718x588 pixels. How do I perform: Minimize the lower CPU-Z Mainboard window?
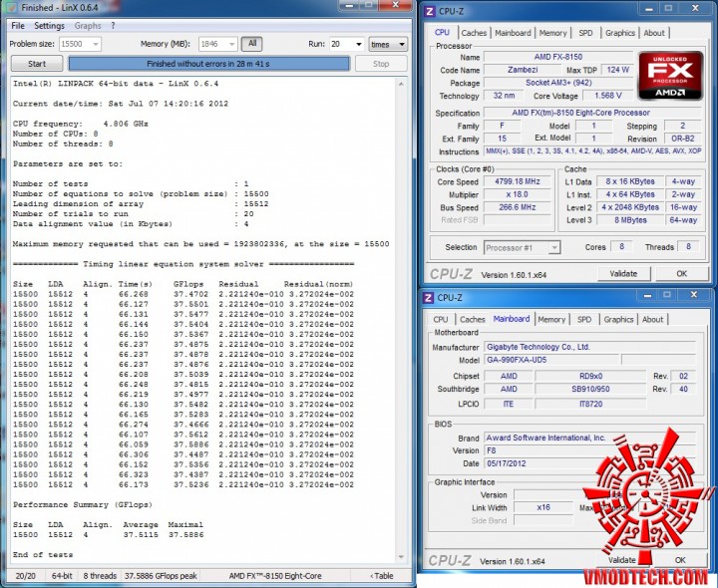point(647,295)
